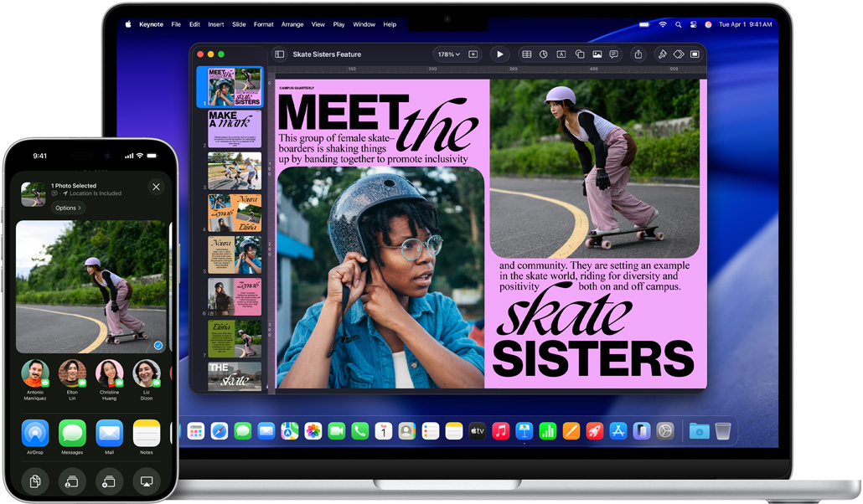
Task: Insert a text box in the presentation
Action: click(561, 54)
